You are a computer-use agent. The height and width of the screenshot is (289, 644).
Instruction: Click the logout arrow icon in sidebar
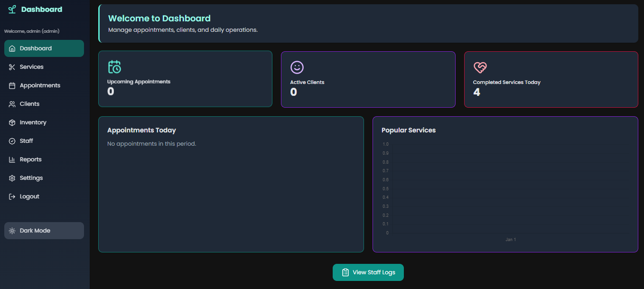coord(12,196)
